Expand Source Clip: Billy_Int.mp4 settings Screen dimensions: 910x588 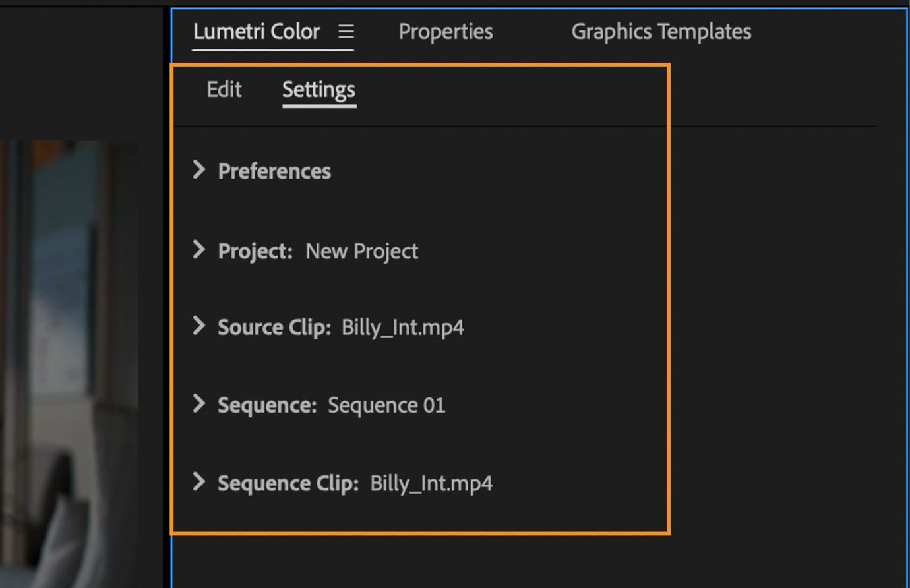200,326
